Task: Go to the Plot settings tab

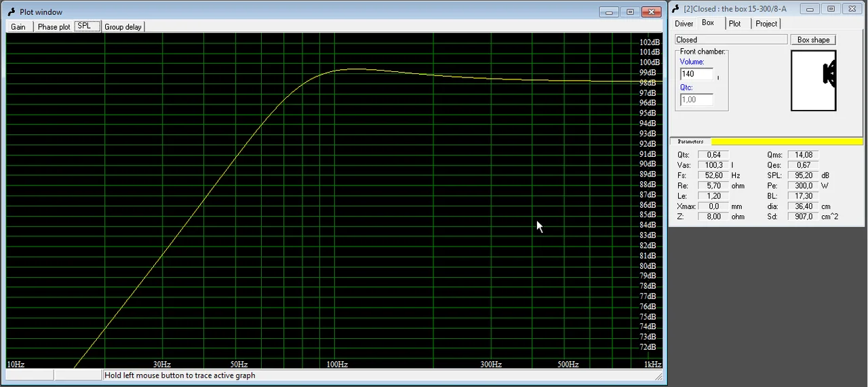Action: tap(735, 24)
